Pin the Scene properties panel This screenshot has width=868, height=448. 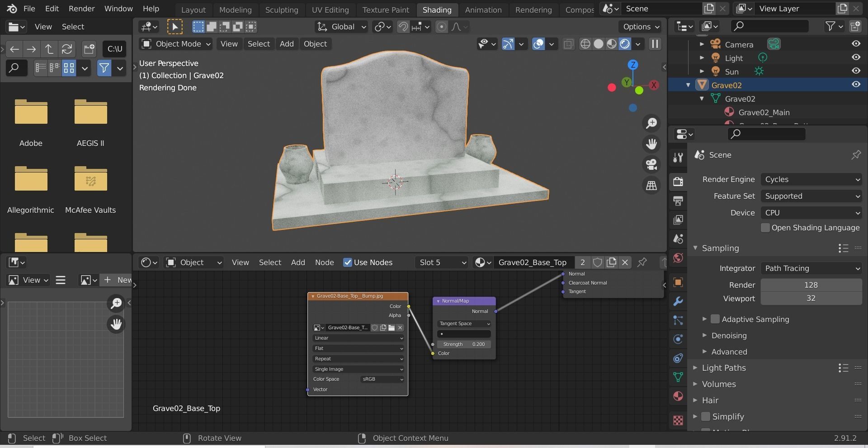856,155
